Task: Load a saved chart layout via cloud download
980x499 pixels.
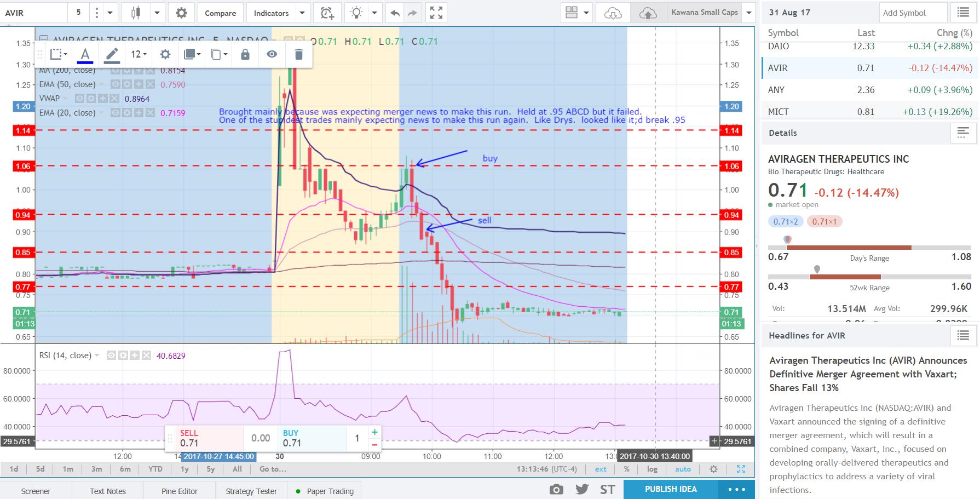Action: point(613,13)
